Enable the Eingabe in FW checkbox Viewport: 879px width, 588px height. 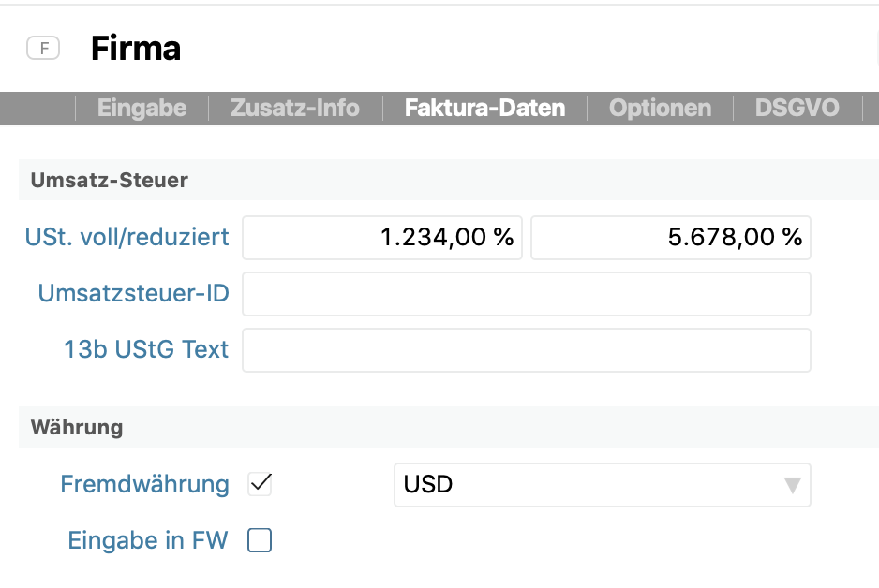[x=260, y=540]
